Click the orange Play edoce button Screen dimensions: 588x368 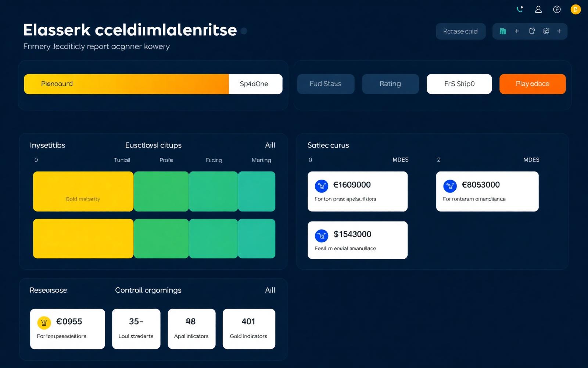coord(533,84)
